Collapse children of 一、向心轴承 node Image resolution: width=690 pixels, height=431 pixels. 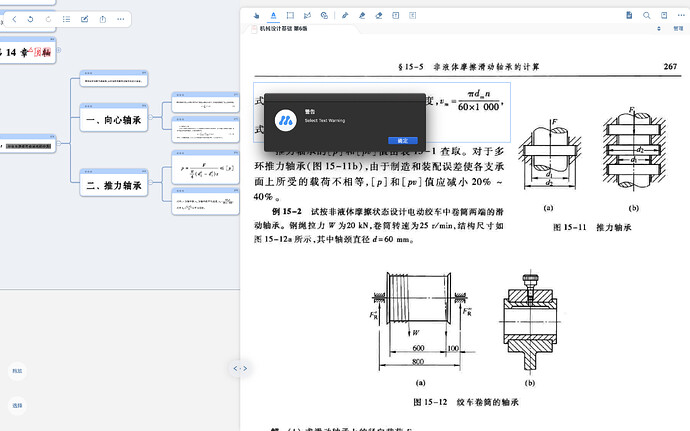click(150, 117)
